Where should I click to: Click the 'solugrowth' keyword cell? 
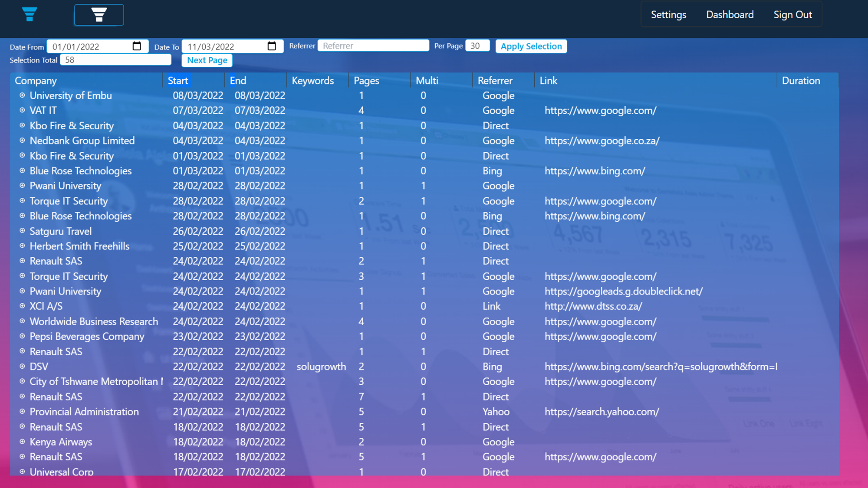321,366
